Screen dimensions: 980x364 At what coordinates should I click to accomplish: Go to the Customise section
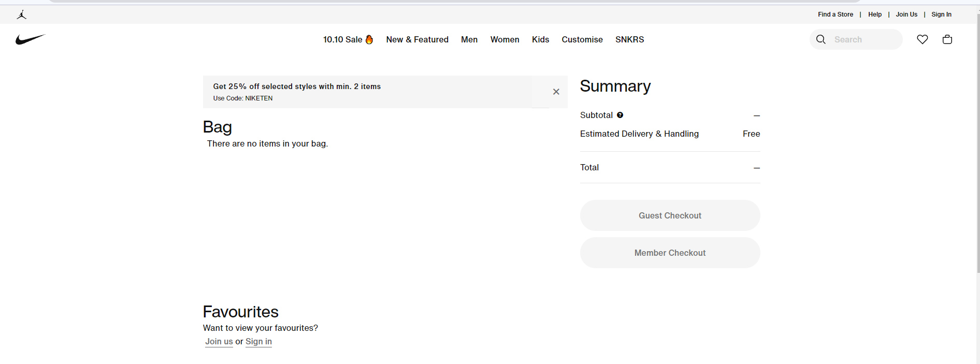pyautogui.click(x=582, y=39)
